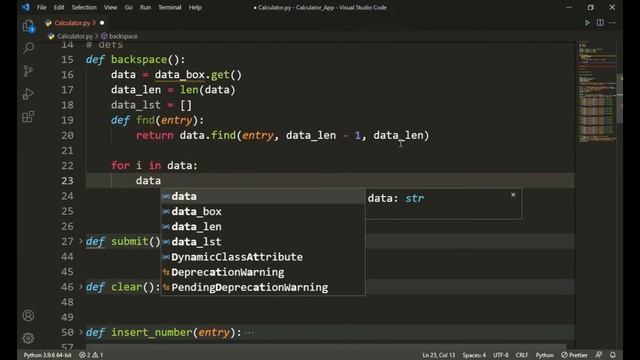The image size is (640, 360).
Task: Click the VS Code logo icon
Action: 26,7
